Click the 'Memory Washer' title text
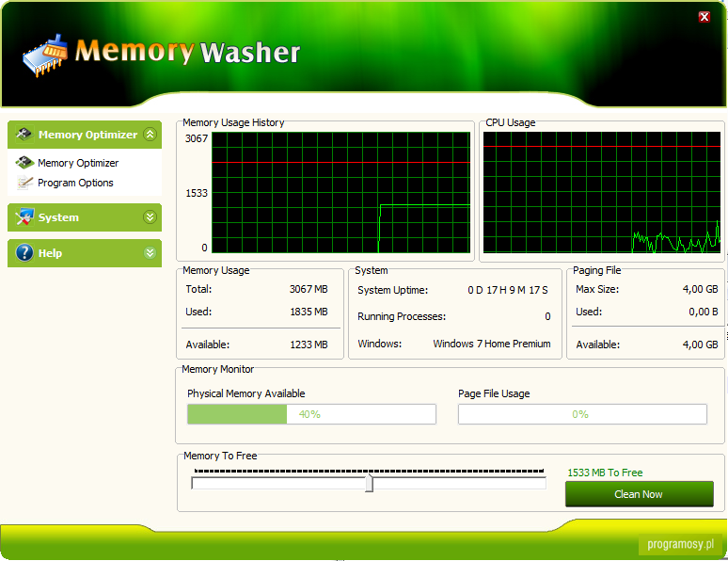728x561 pixels. [x=187, y=52]
